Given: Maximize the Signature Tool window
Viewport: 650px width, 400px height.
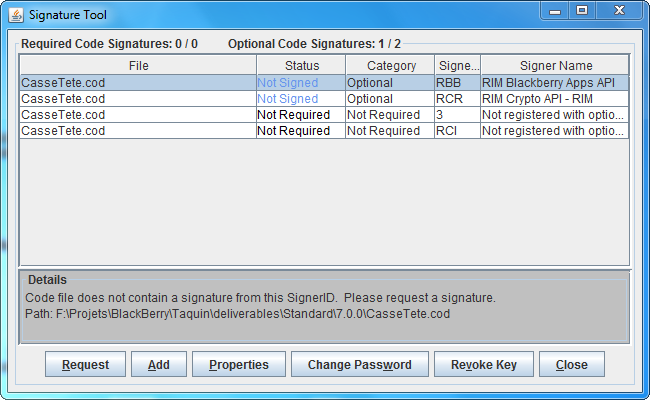Looking at the screenshot, I should [582, 10].
